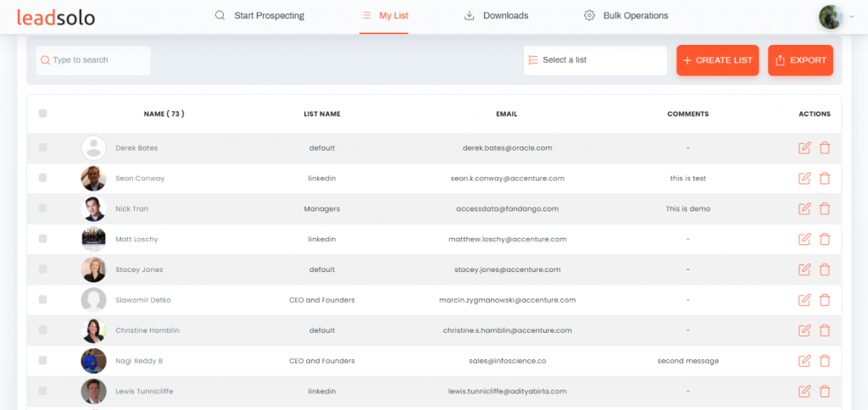Edit the Sean Conway entry
The image size is (868, 410).
pyautogui.click(x=804, y=178)
